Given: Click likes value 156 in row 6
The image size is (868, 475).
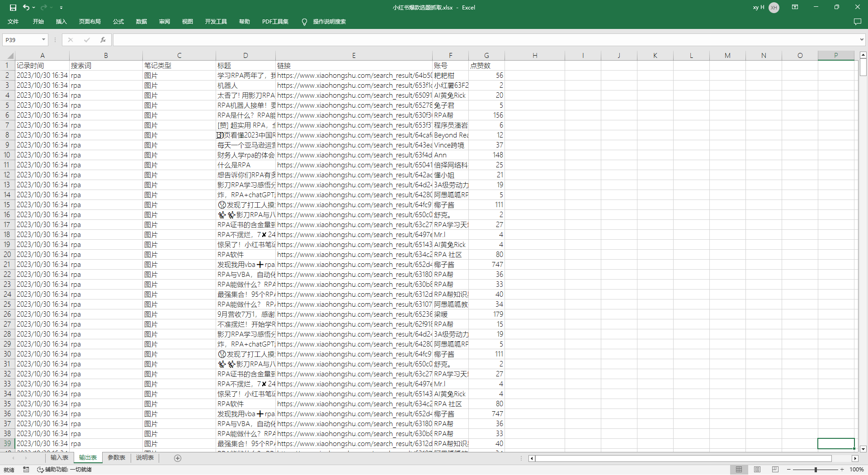Looking at the screenshot, I should [486, 115].
